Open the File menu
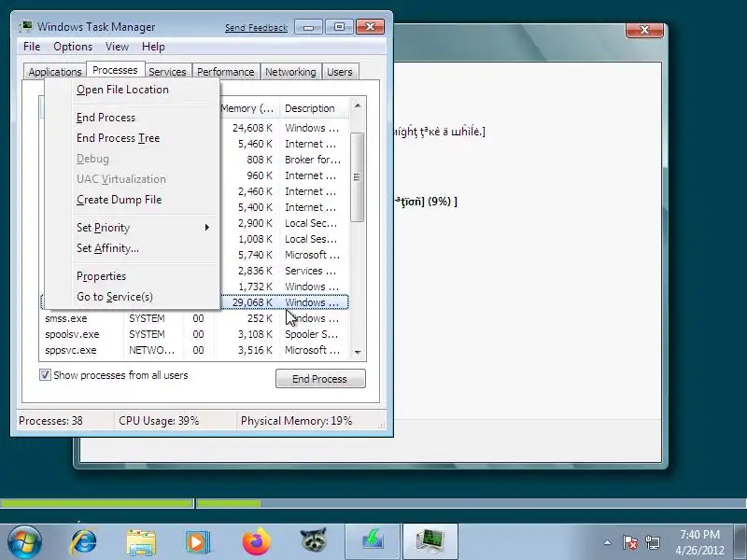The height and width of the screenshot is (560, 747). [32, 47]
